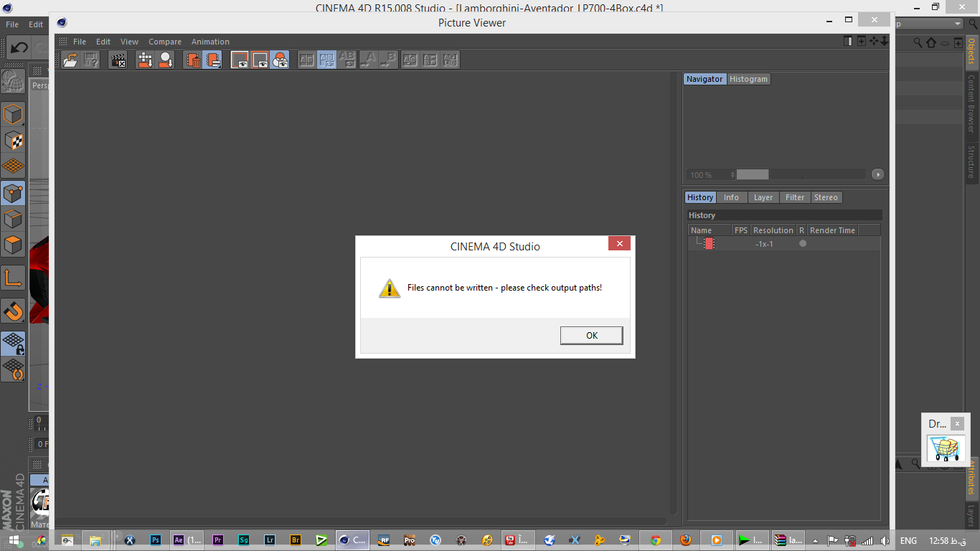Click the search magnifier in Objects manager

(918, 43)
